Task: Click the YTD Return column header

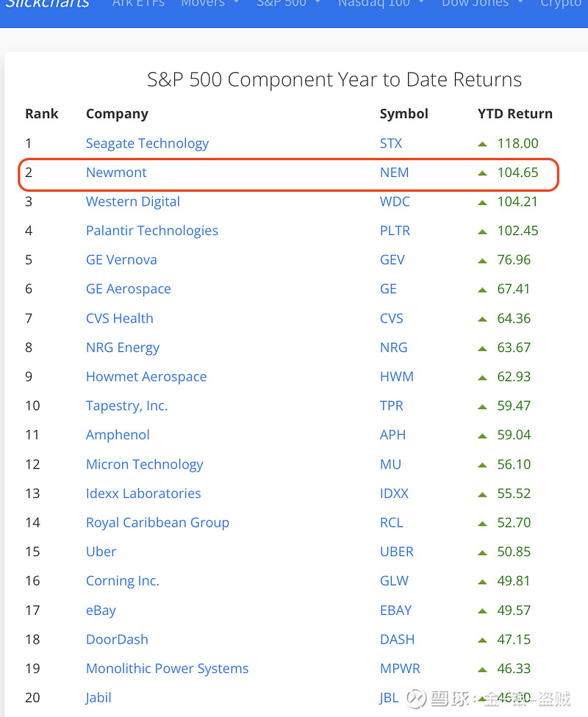Action: [514, 114]
